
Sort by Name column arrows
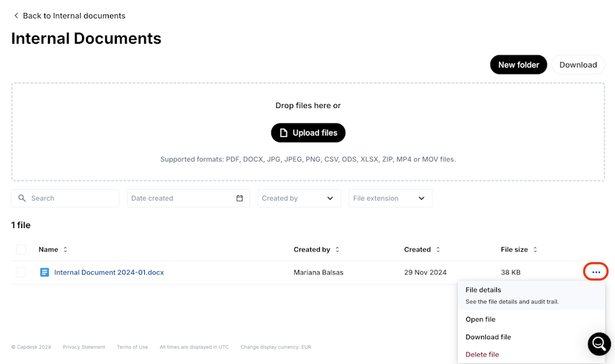pos(66,250)
